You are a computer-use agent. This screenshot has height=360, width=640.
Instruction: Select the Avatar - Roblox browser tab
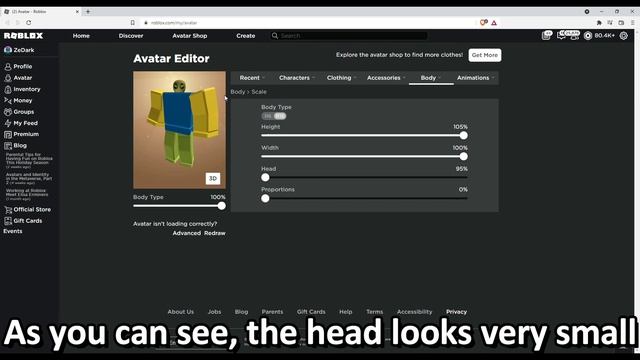pos(41,11)
